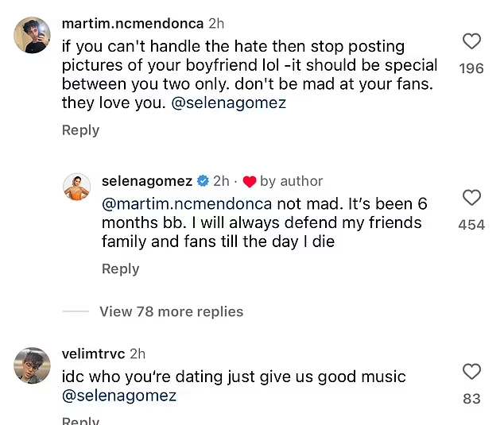View the 454 likes on selenagomez's reply
504x425 pixels.
pos(471,225)
